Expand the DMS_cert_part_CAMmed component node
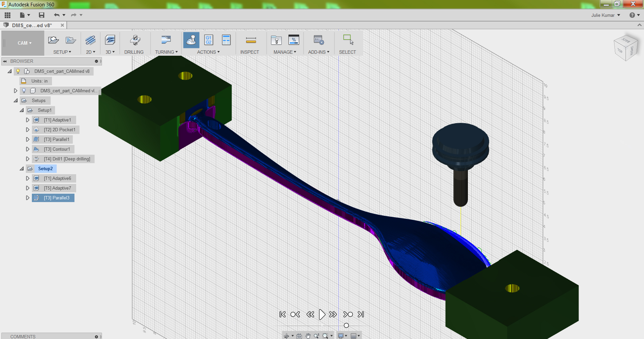This screenshot has height=339, width=644. pyautogui.click(x=15, y=91)
